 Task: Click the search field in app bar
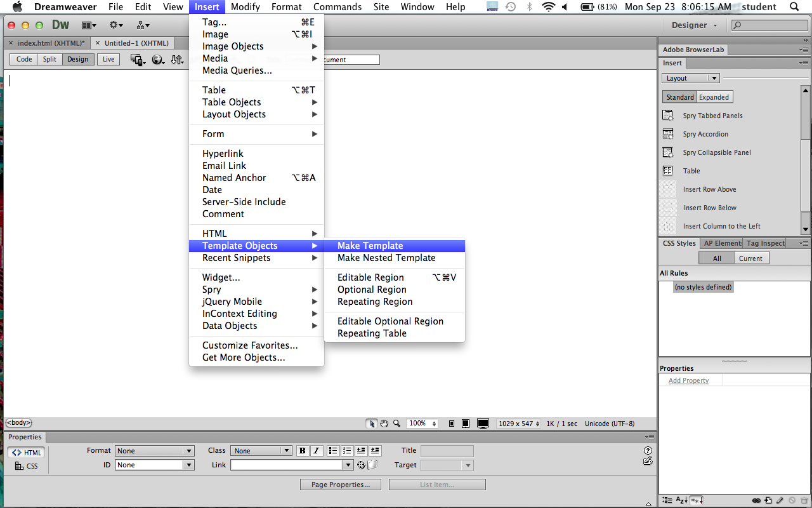pyautogui.click(x=769, y=25)
